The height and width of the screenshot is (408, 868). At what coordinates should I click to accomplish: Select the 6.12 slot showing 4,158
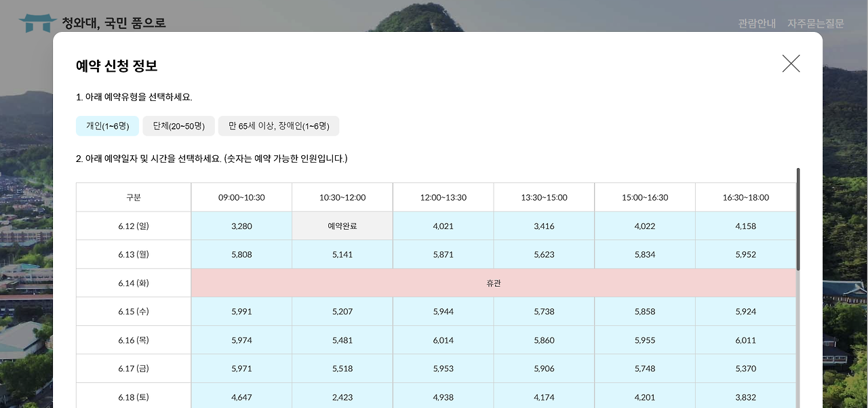(x=745, y=226)
